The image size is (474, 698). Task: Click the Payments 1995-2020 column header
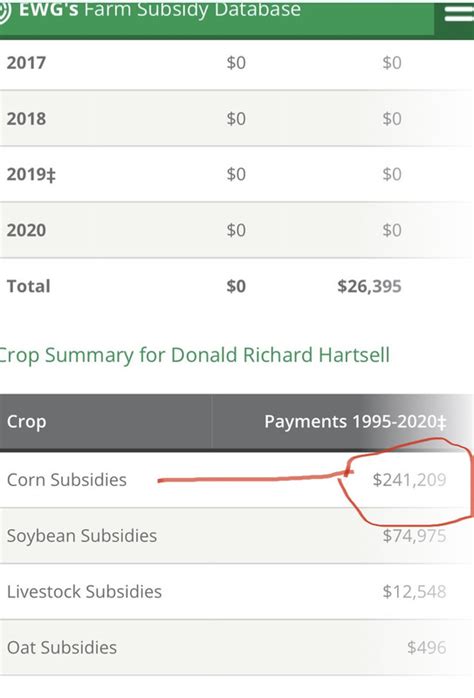(x=355, y=422)
